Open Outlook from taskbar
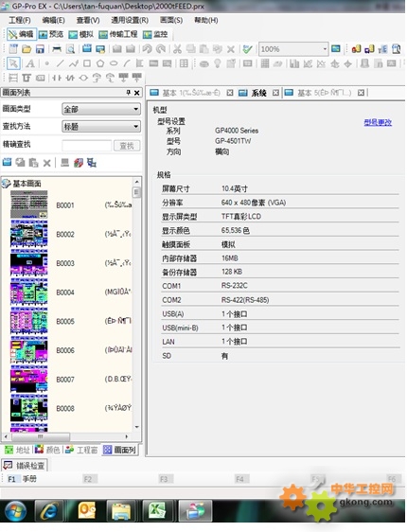This screenshot has width=407, height=532. [86, 510]
